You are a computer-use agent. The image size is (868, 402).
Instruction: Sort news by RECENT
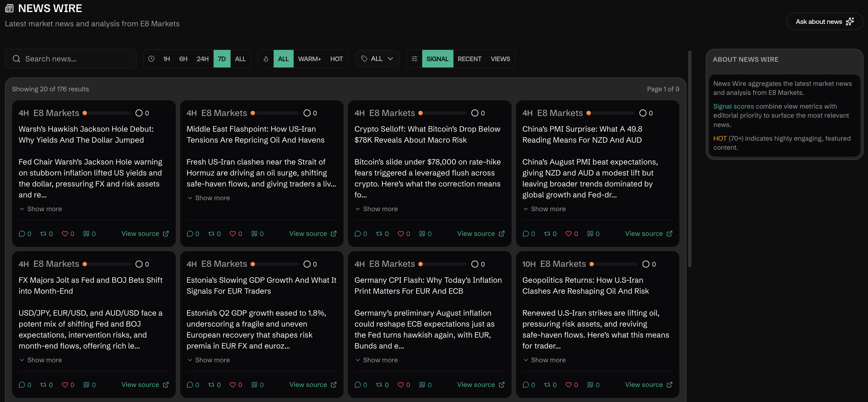[469, 59]
